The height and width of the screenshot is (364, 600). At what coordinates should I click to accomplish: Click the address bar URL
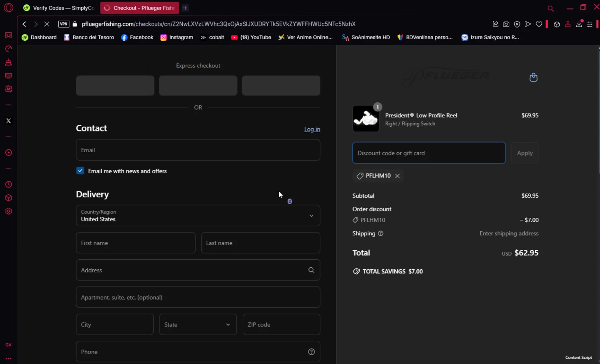pos(219,24)
